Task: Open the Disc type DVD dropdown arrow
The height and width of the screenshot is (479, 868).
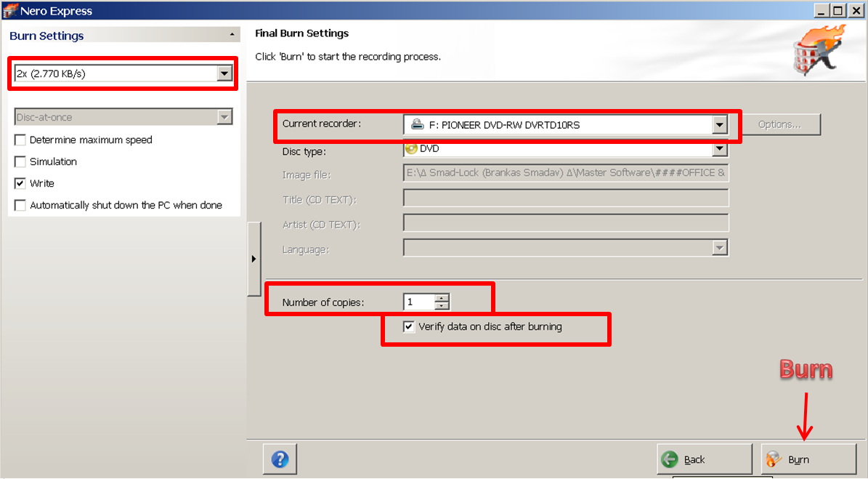Action: point(719,148)
